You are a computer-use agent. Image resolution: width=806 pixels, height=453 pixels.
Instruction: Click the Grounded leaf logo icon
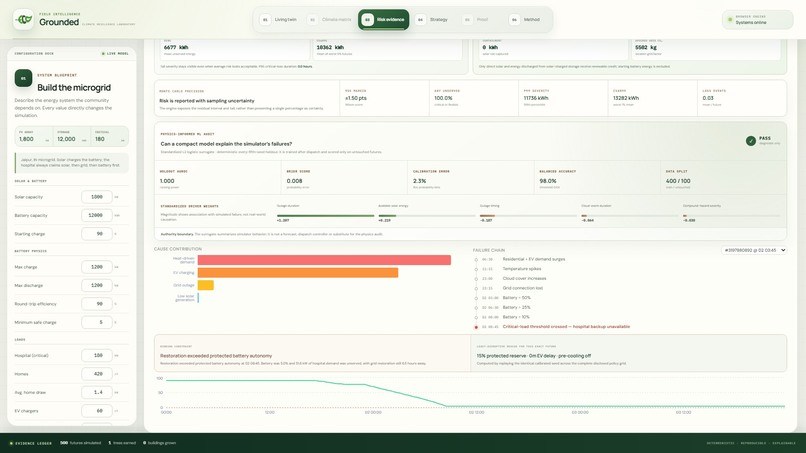[x=23, y=20]
